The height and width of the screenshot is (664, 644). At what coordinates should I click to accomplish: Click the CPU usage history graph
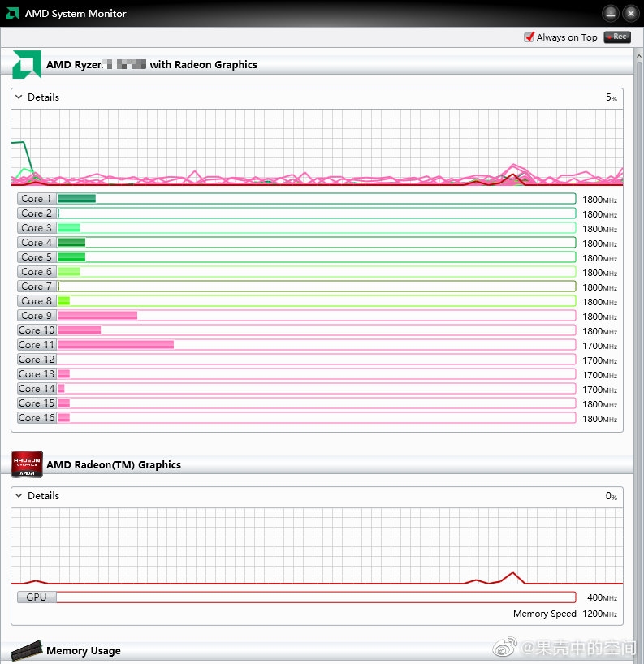[317, 148]
